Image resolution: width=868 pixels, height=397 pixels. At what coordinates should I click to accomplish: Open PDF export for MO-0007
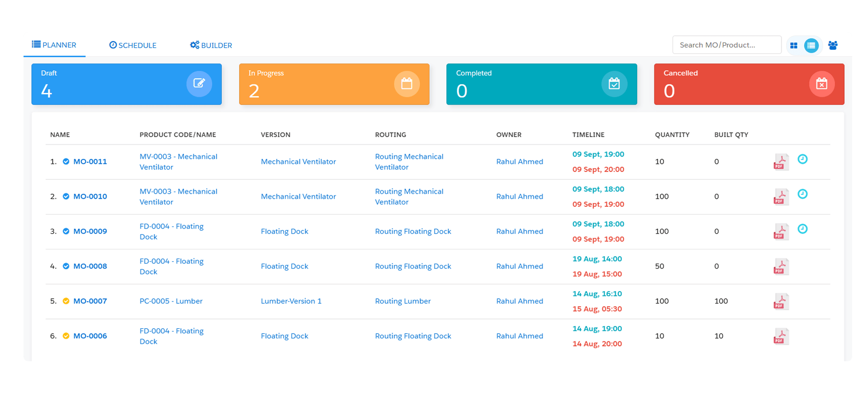pyautogui.click(x=781, y=301)
